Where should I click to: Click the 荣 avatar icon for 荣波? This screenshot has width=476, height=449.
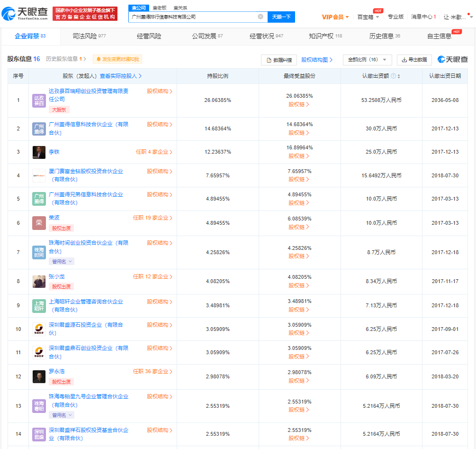[x=39, y=223]
